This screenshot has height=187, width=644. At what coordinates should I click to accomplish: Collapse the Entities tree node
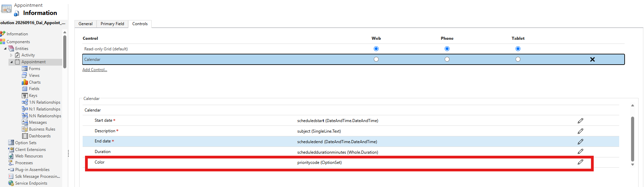point(5,49)
